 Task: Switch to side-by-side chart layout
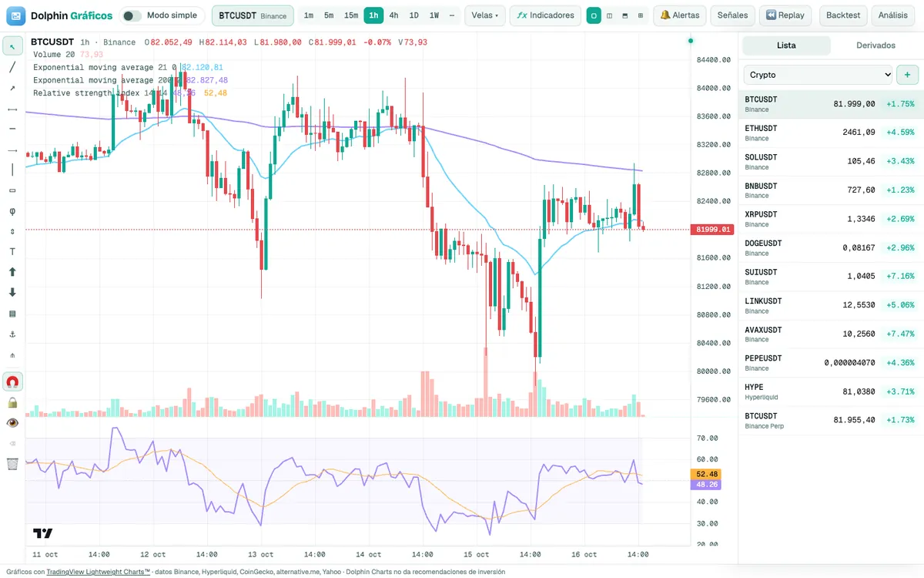tap(609, 15)
